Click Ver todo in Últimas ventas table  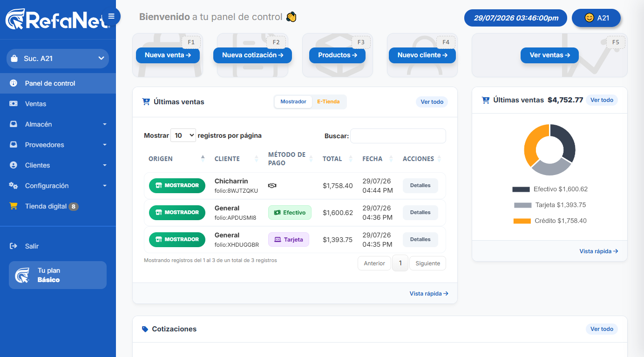point(432,102)
